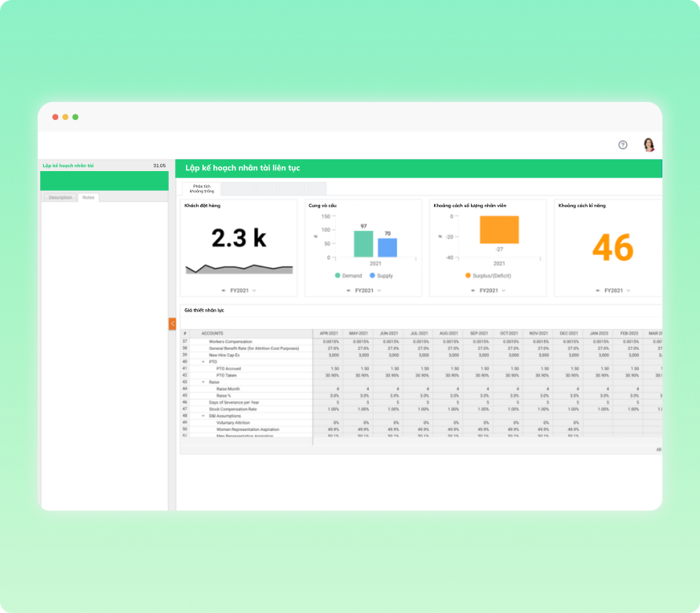This screenshot has width=700, height=613.
Task: Click the Lập kế hoạch nhân tài sidebar title
Action: point(68,166)
